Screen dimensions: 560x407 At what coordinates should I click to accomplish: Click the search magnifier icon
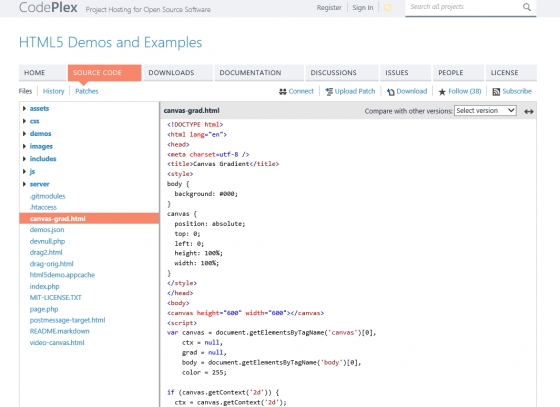click(x=527, y=7)
